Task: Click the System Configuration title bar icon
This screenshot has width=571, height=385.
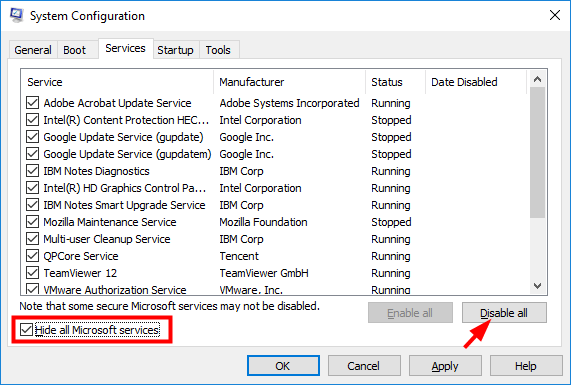Action: (x=16, y=15)
